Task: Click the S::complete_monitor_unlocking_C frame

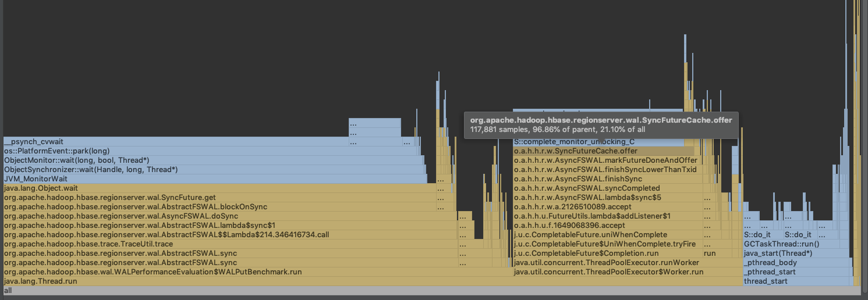Action: click(598, 141)
